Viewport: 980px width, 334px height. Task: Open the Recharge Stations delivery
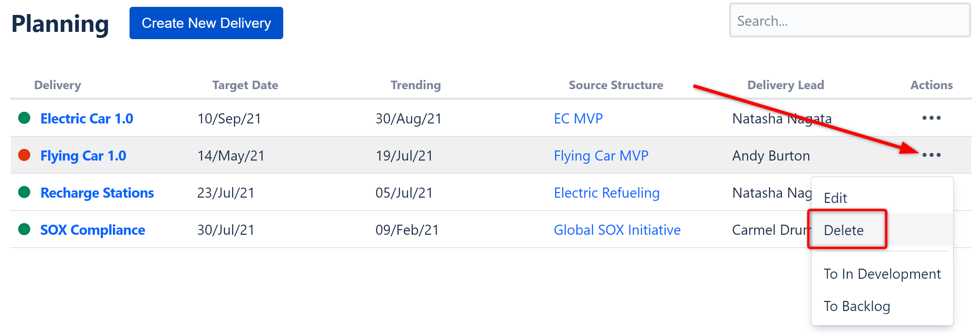[x=97, y=193]
